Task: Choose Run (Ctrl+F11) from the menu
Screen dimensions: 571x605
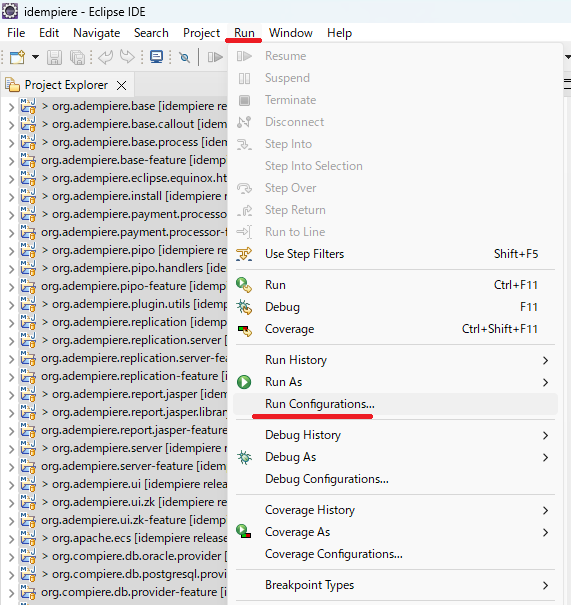Action: coord(395,285)
